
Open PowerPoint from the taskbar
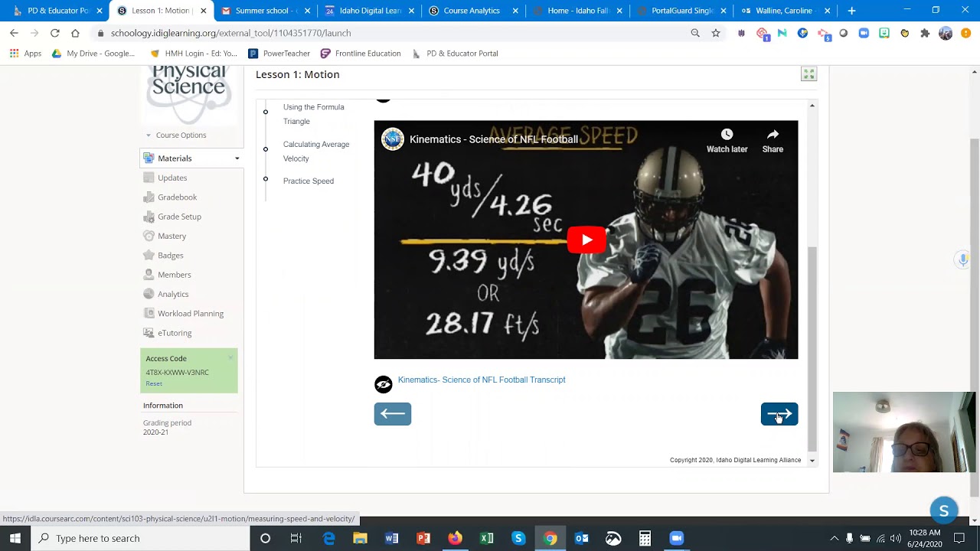[x=423, y=538]
